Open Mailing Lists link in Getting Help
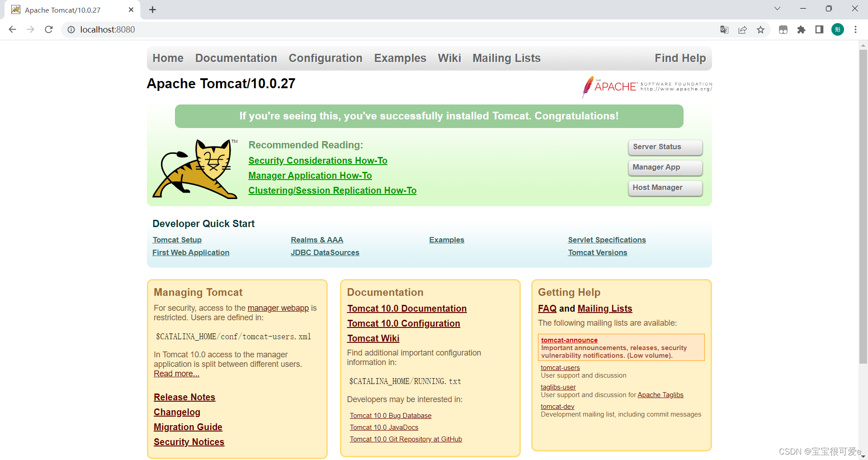Image resolution: width=868 pixels, height=460 pixels. [x=605, y=308]
